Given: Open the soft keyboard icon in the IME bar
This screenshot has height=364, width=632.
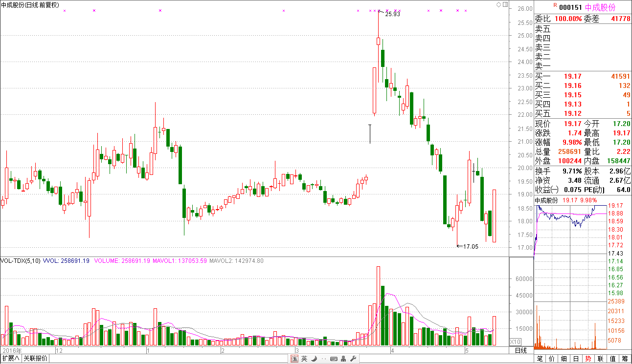Looking at the screenshot, I should coord(334,359).
